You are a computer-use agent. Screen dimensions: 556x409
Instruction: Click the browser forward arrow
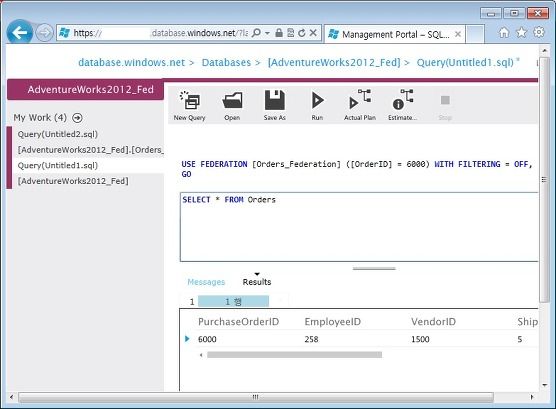44,33
